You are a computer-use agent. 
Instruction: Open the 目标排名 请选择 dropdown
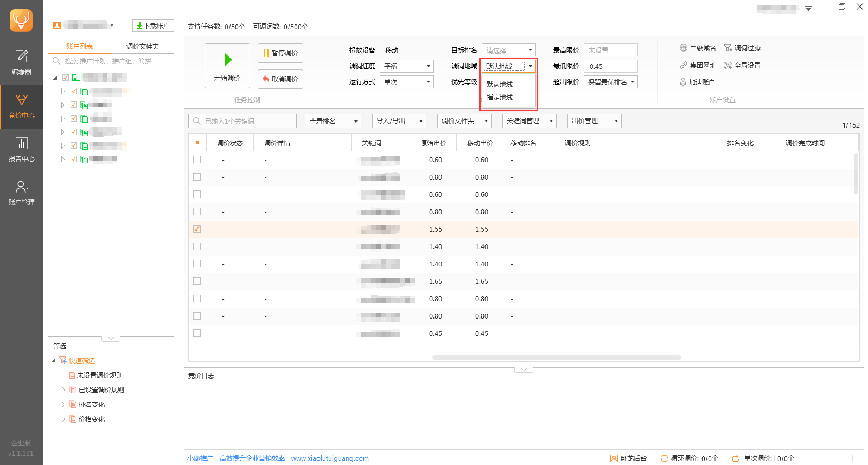tap(509, 50)
